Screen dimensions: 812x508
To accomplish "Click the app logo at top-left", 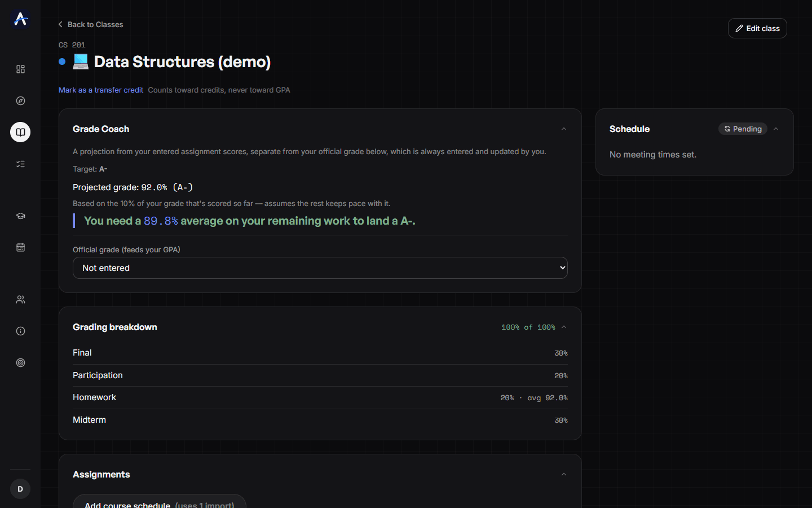I will (x=20, y=19).
